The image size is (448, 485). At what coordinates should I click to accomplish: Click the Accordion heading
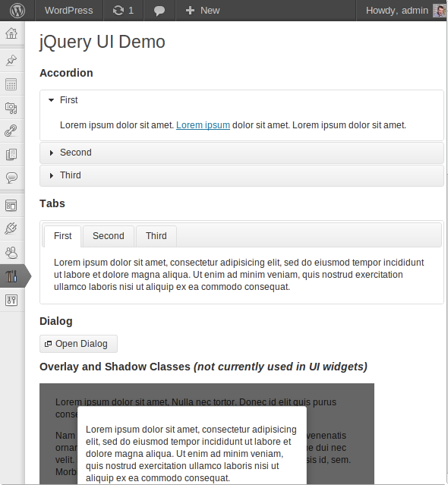coord(66,73)
